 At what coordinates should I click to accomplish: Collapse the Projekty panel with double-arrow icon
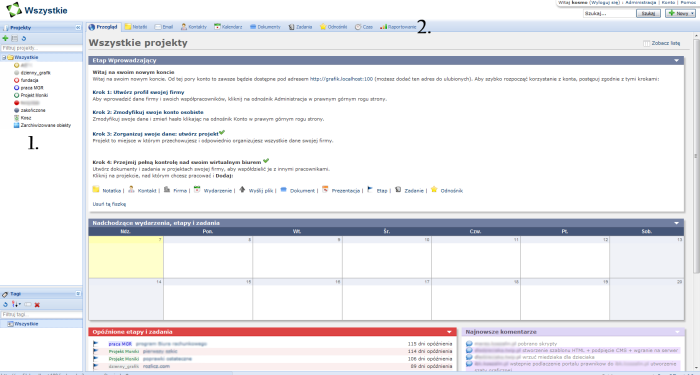point(78,28)
